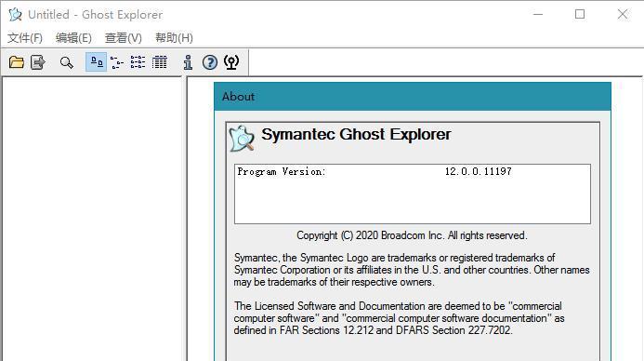The image size is (644, 361).
Task: Click the About dialog title bar
Action: coord(413,97)
